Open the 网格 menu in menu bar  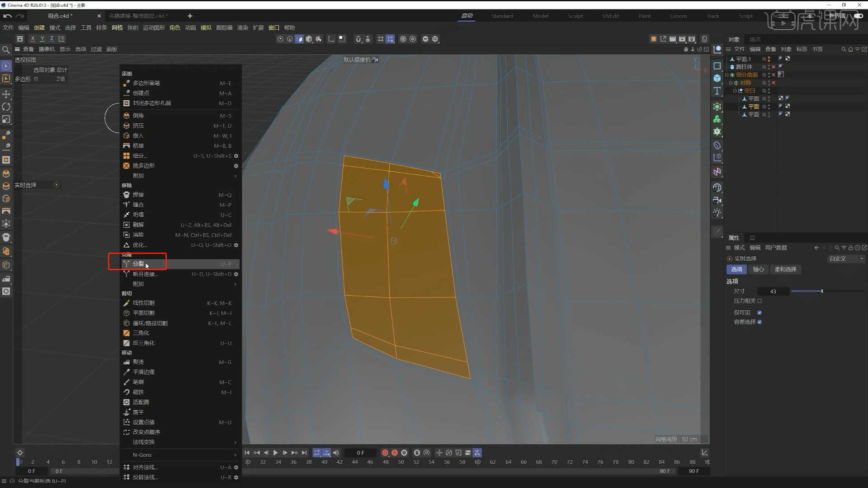[117, 28]
